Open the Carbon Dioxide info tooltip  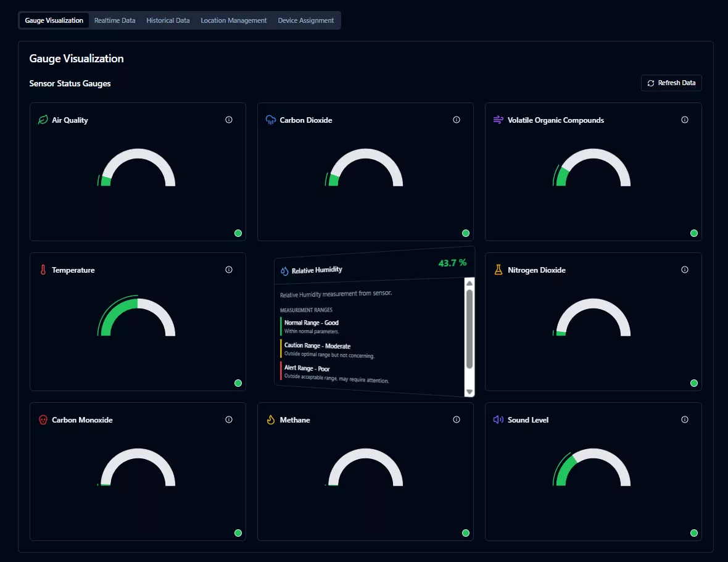(x=457, y=120)
